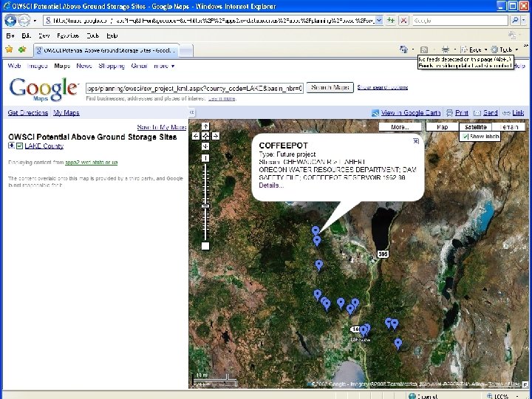532x399 pixels.
Task: Return to last result center button
Action: point(205,136)
